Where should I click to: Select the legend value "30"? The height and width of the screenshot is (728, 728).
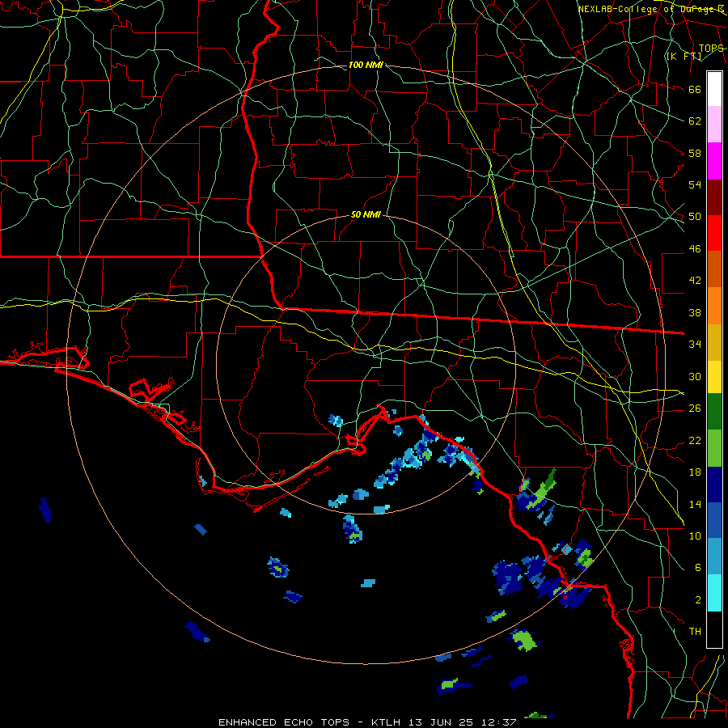click(695, 376)
